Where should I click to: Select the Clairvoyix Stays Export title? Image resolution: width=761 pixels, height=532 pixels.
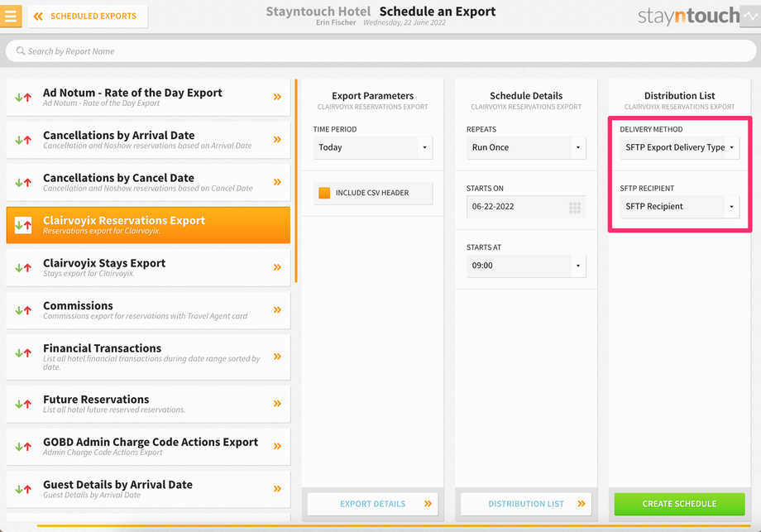pyautogui.click(x=104, y=263)
